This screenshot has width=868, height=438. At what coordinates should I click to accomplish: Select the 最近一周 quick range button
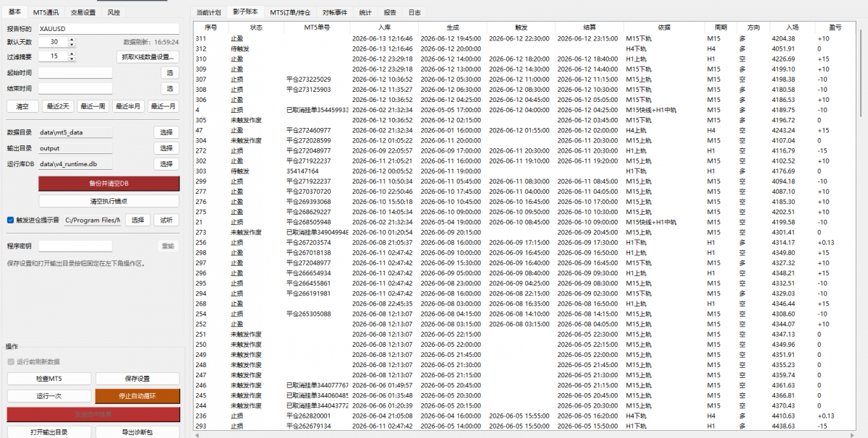[93, 106]
